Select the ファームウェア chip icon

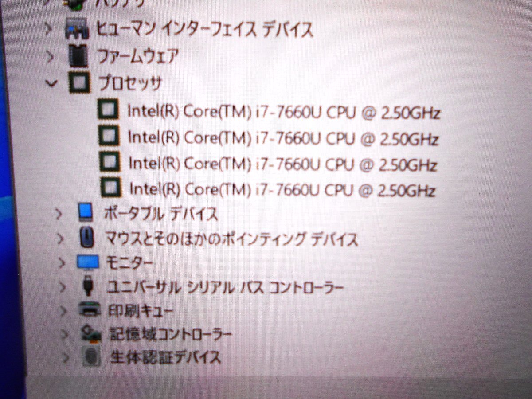pos(79,56)
